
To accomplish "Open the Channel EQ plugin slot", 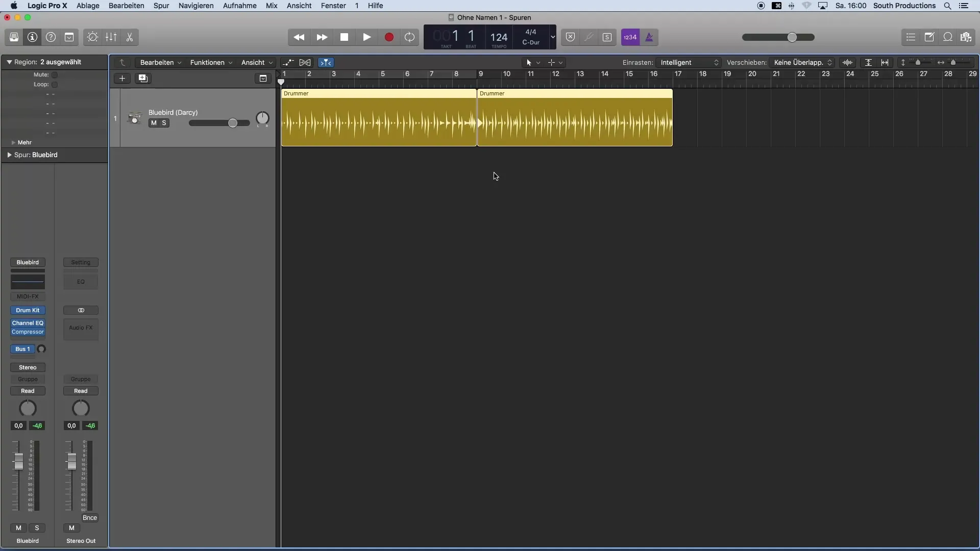I will (x=28, y=323).
